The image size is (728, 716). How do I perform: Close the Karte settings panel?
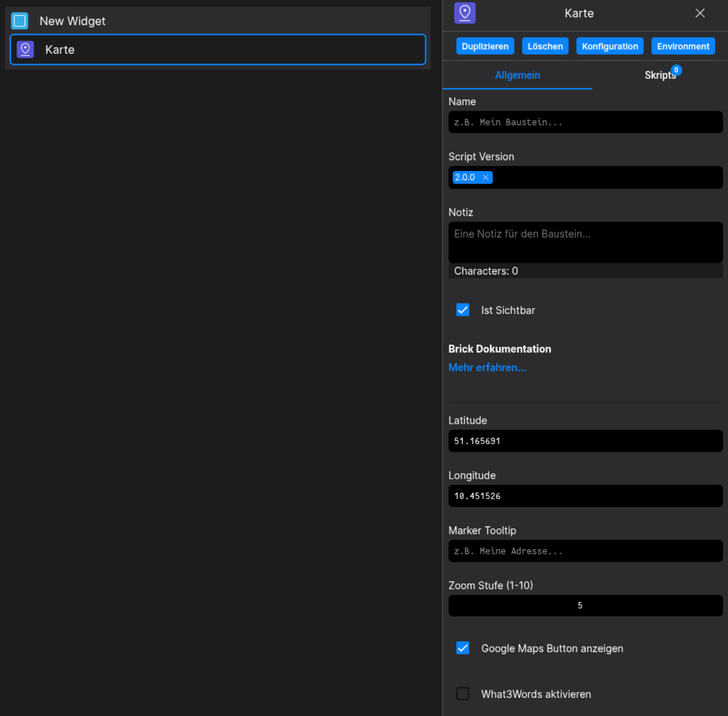click(700, 13)
